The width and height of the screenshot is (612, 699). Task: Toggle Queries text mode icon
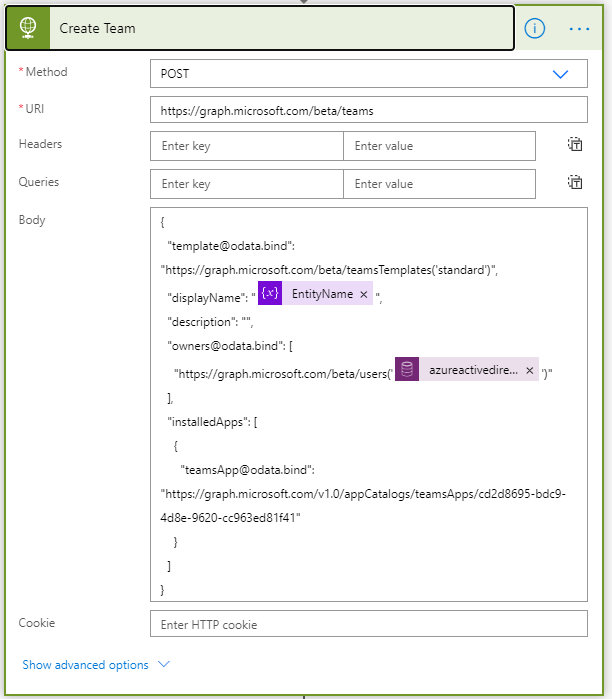(575, 183)
